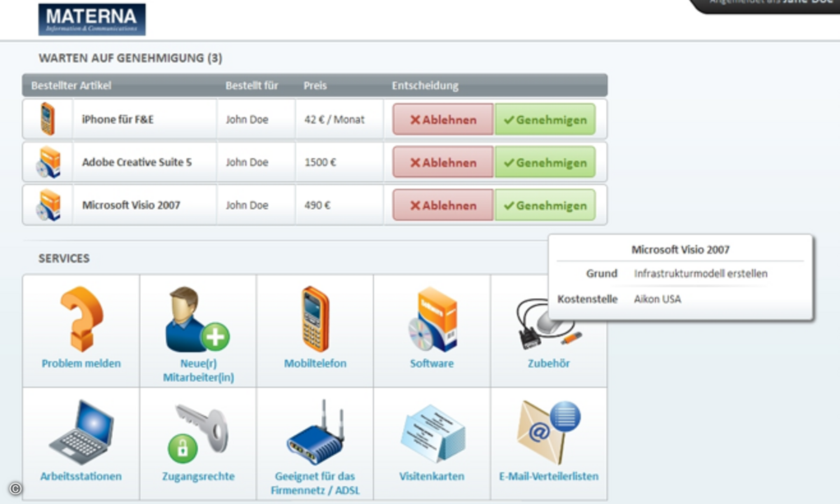Click the Problem melden question mark icon
This screenshot has height=504, width=840.
81,318
